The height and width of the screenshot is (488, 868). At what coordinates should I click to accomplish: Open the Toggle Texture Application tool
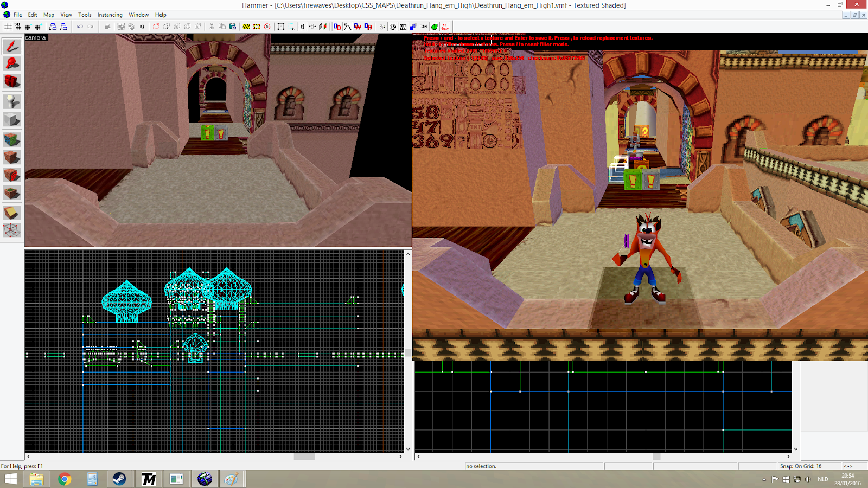[12, 139]
